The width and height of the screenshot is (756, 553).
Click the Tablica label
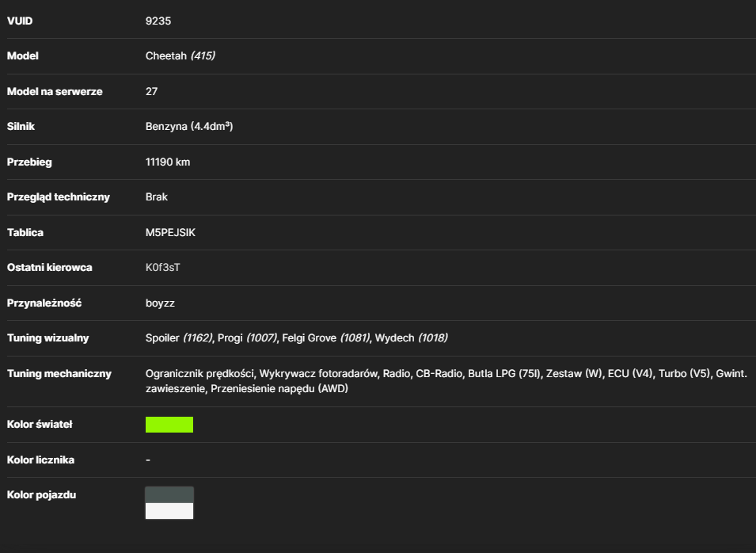pyautogui.click(x=25, y=233)
